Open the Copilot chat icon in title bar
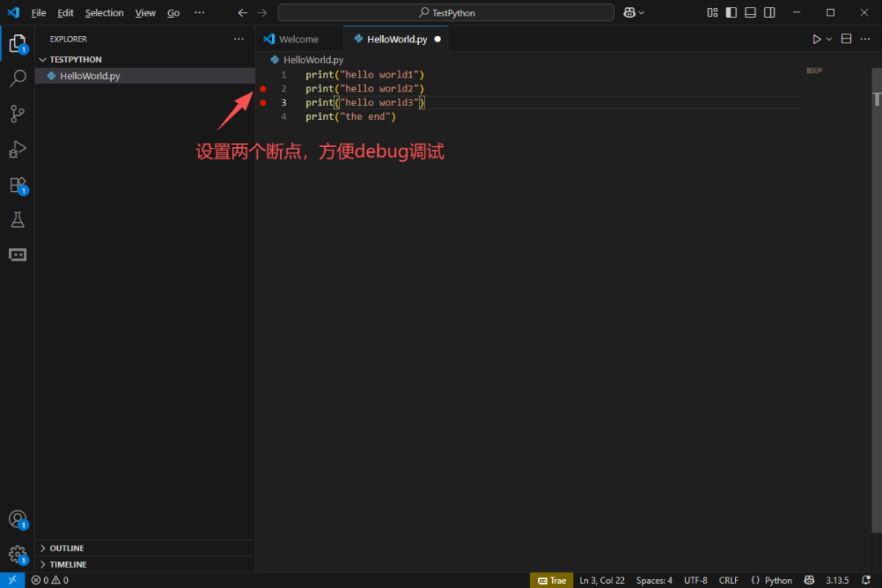The height and width of the screenshot is (588, 882). [x=629, y=12]
